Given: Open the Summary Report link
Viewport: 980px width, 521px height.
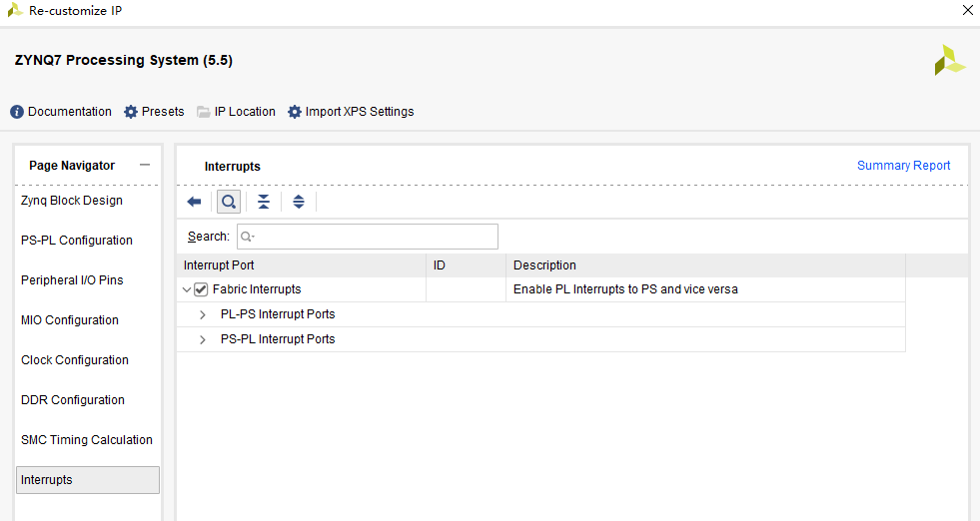Looking at the screenshot, I should (903, 166).
